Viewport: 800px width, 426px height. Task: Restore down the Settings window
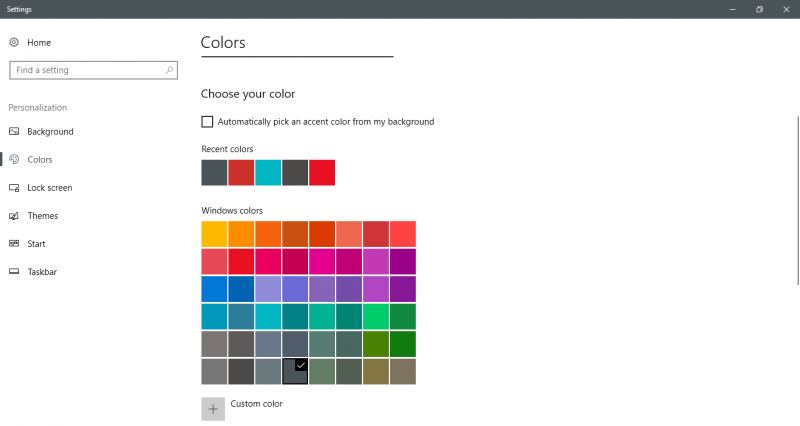pos(759,9)
